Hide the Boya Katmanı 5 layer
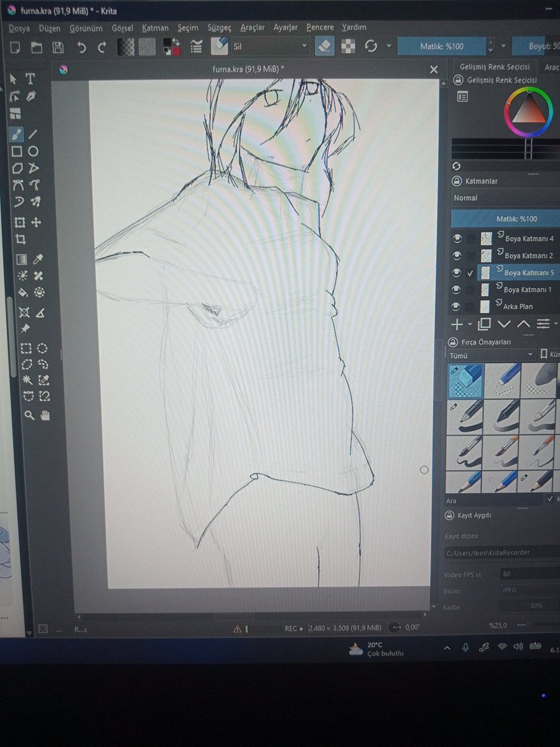560x747 pixels. [458, 273]
